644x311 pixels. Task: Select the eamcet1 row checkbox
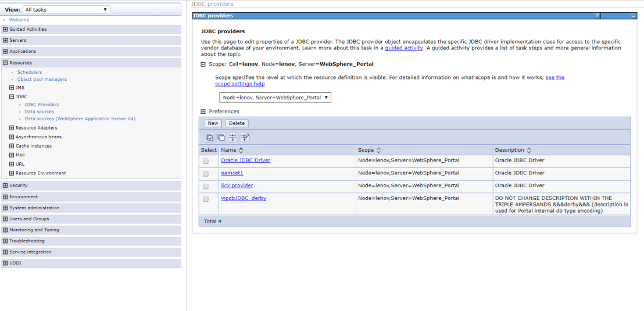(x=206, y=173)
